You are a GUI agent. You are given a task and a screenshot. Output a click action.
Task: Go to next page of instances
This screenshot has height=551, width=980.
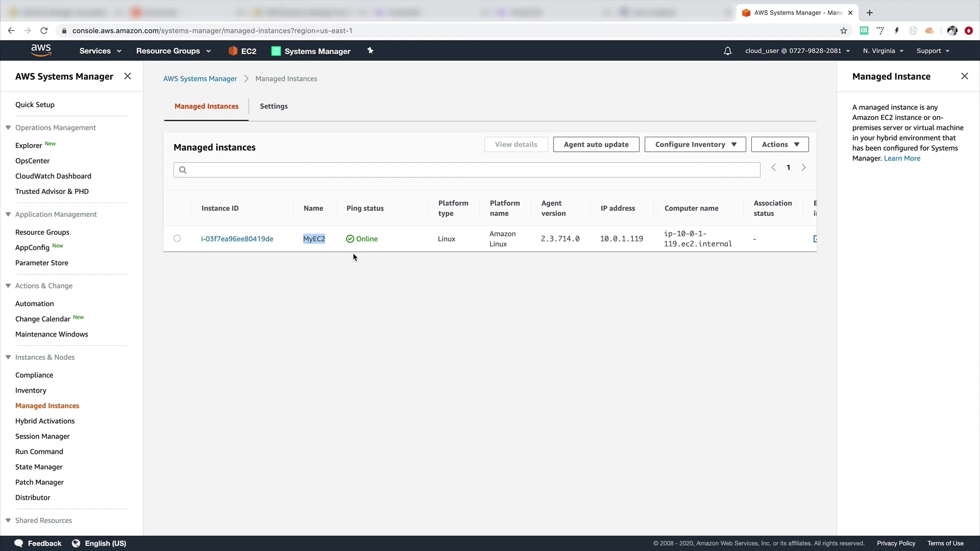(803, 167)
